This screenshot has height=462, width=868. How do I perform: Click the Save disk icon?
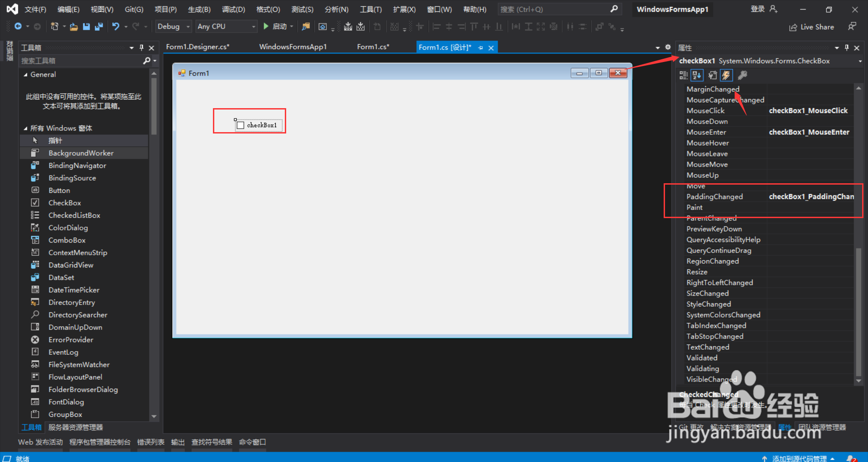[86, 27]
